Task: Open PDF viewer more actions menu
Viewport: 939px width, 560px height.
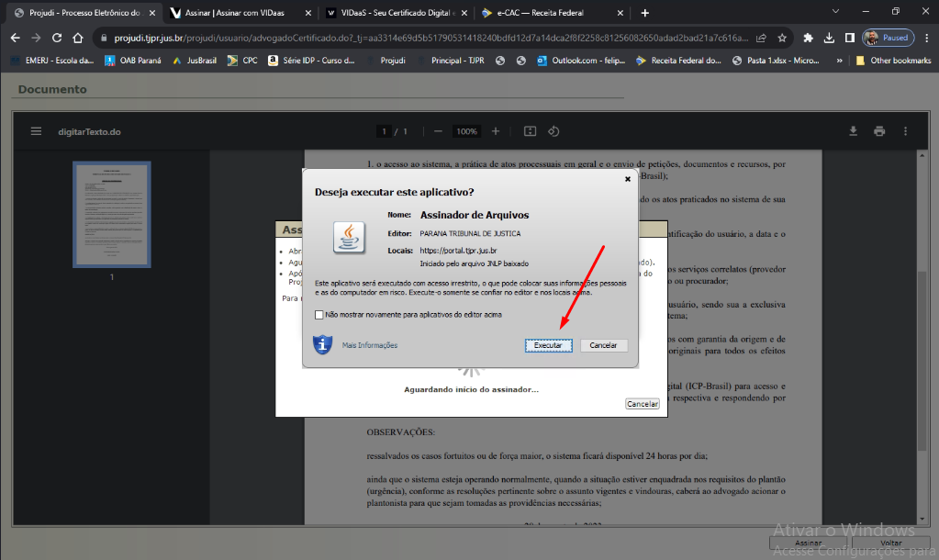Action: coord(906,131)
